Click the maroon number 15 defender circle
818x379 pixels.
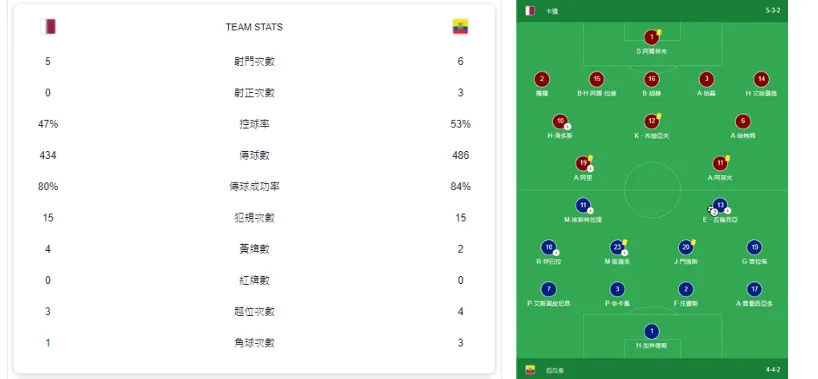pyautogui.click(x=597, y=79)
